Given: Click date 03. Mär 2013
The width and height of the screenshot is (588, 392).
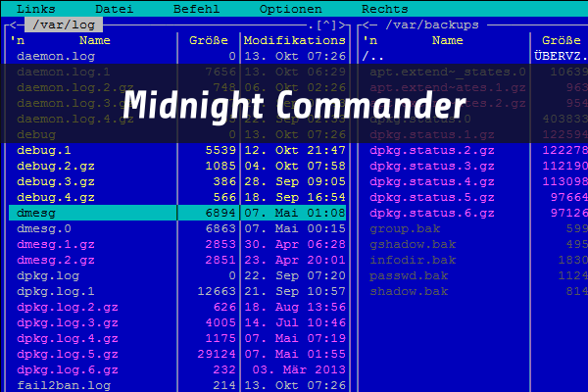Looking at the screenshot, I should coord(299,370).
